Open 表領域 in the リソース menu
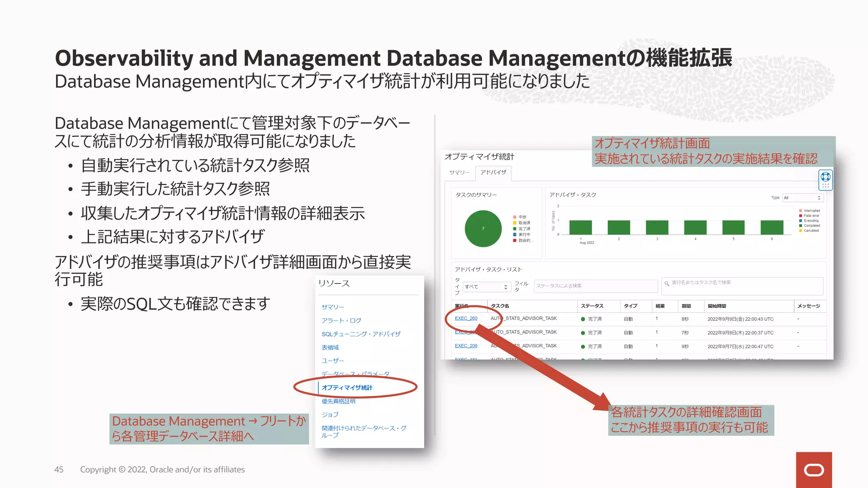The image size is (868, 488). point(330,347)
